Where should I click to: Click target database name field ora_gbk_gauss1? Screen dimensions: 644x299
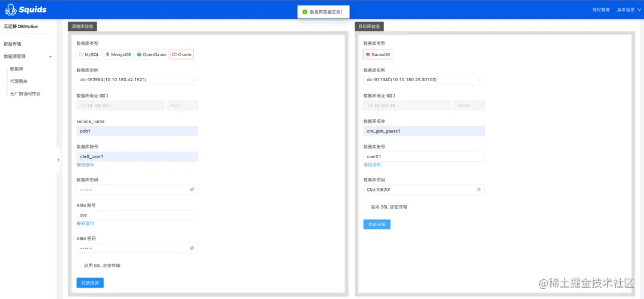point(424,131)
